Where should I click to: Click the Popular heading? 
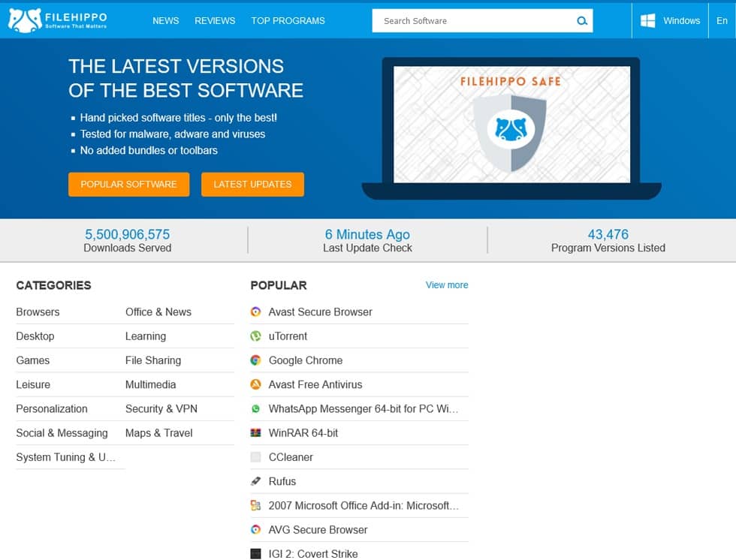[279, 285]
